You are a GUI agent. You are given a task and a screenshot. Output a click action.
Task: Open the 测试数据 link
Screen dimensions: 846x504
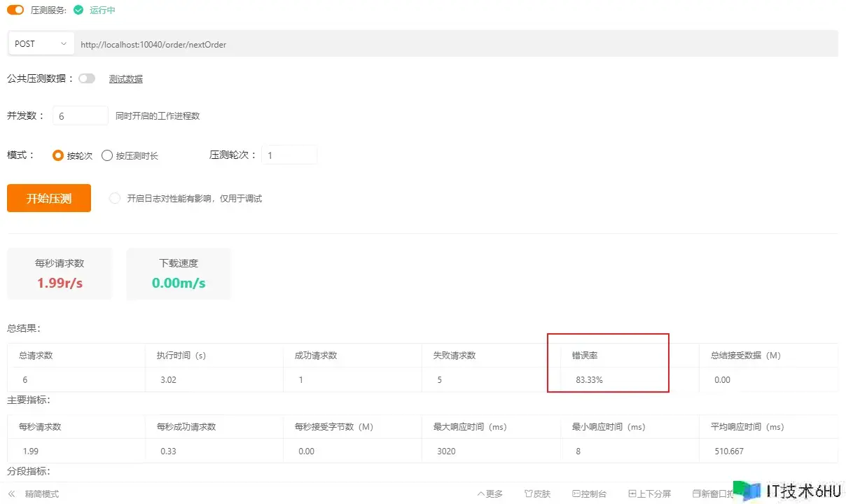tap(126, 79)
